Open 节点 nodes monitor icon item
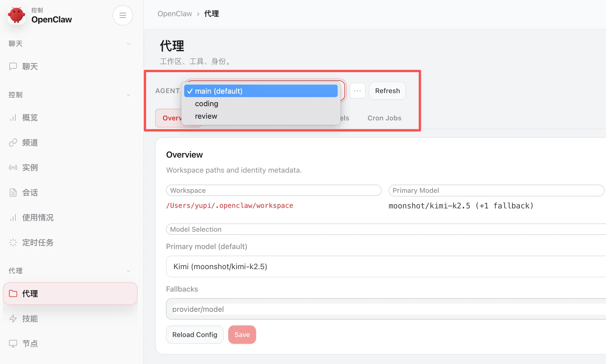Screen dimensions: 606x364 (30, 344)
